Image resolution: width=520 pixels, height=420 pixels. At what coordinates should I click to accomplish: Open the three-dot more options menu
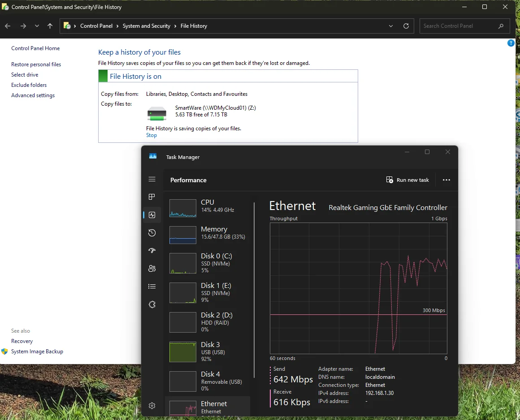pyautogui.click(x=446, y=180)
